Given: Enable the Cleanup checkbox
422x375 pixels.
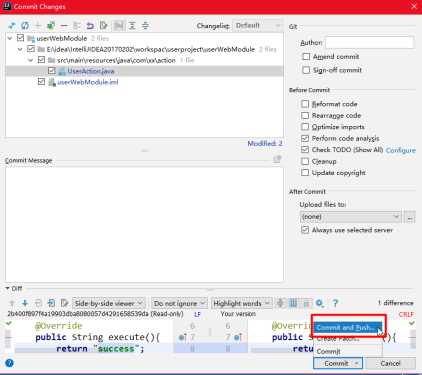Looking at the screenshot, I should [x=305, y=161].
